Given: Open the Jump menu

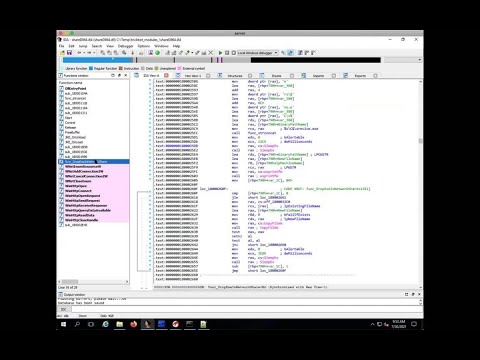Looking at the screenshot, I should pyautogui.click(x=83, y=46).
